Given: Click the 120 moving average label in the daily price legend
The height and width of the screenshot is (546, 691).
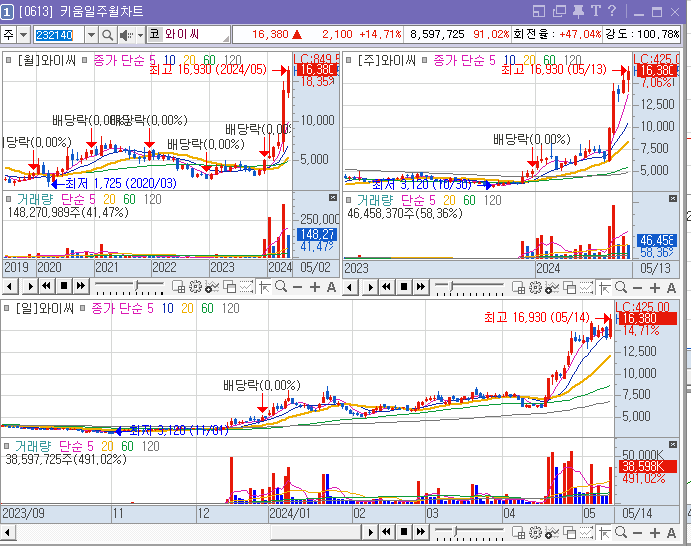Looking at the screenshot, I should [230, 308].
